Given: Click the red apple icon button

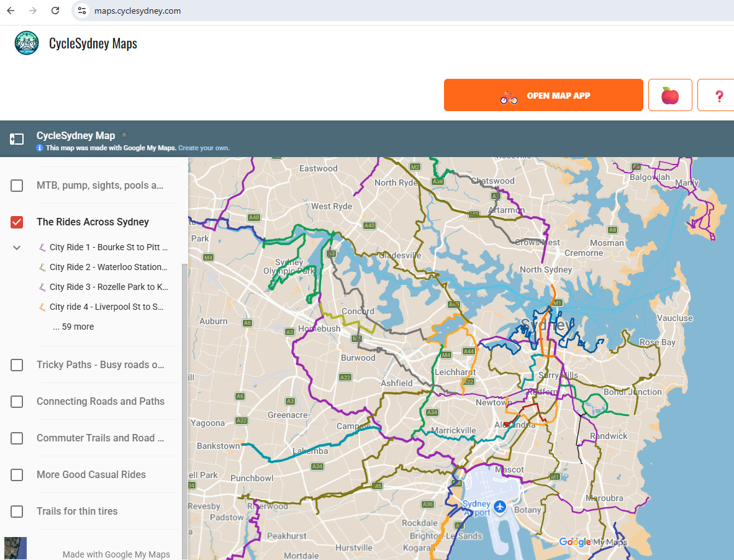Looking at the screenshot, I should click(670, 95).
